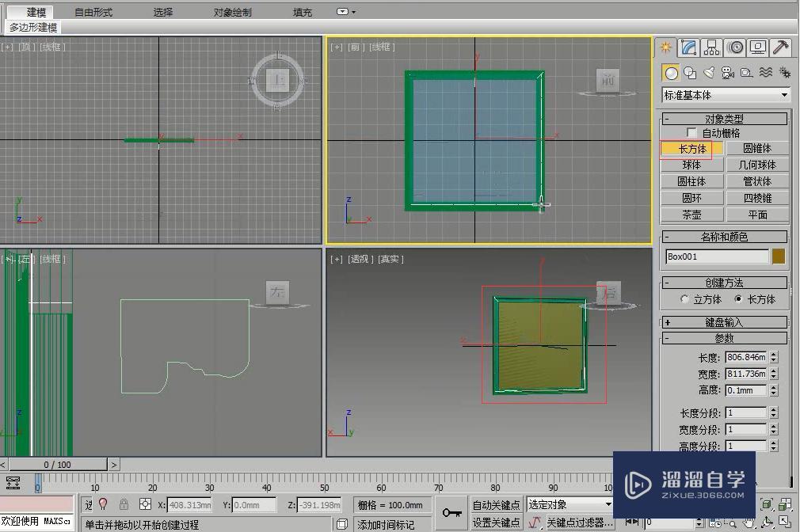Open the 选择 ribbon tab

(163, 12)
